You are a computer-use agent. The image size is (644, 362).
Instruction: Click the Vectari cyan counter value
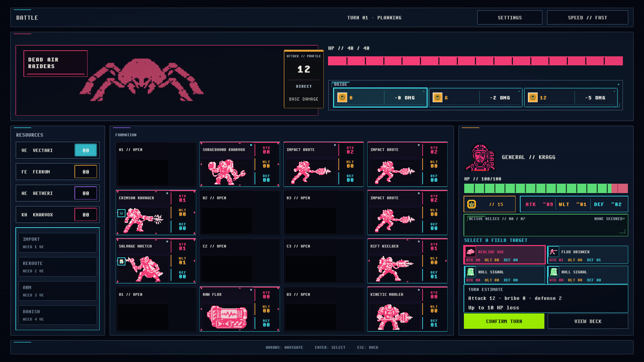[x=86, y=150]
